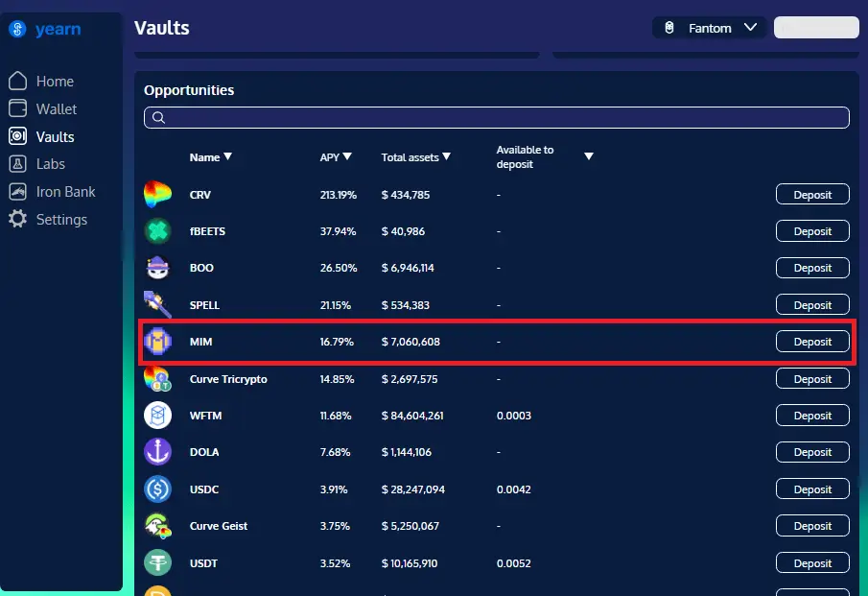Screen dimensions: 868x596
Task: Click the USDC coin icon
Action: point(157,489)
